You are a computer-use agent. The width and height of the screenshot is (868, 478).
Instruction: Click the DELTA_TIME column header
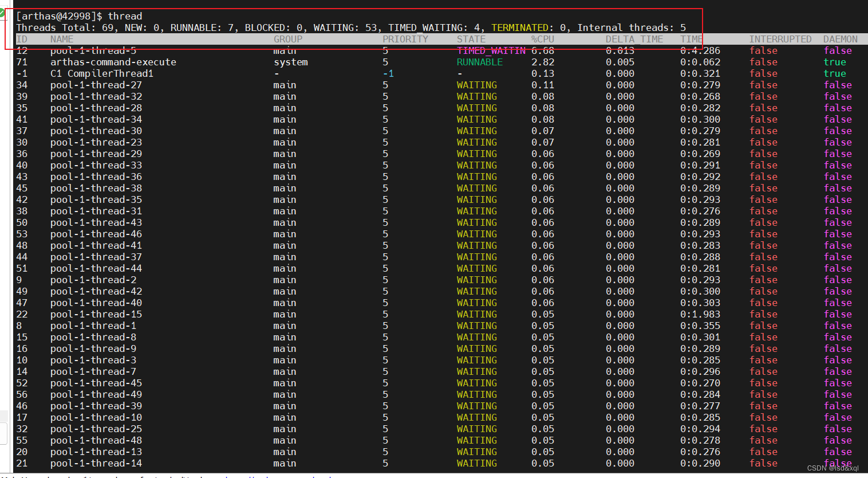click(x=634, y=39)
